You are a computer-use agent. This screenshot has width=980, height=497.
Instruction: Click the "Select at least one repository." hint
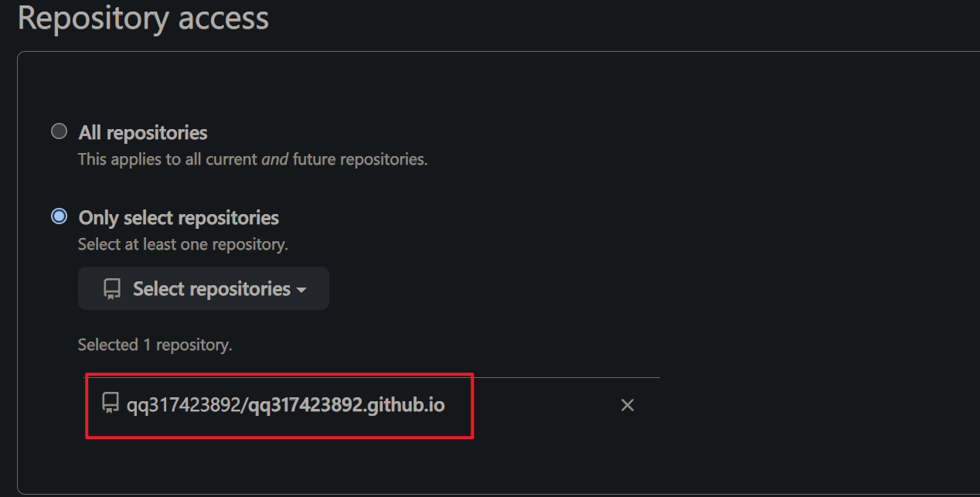click(183, 244)
